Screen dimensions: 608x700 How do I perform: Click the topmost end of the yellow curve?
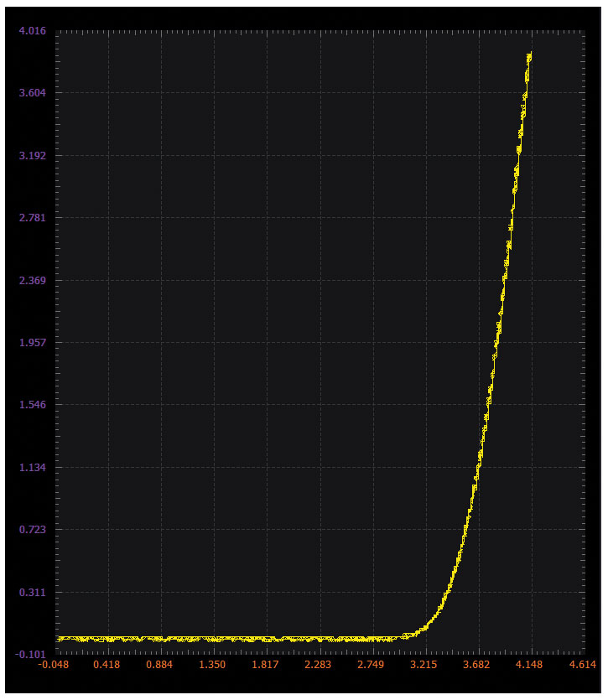(530, 53)
